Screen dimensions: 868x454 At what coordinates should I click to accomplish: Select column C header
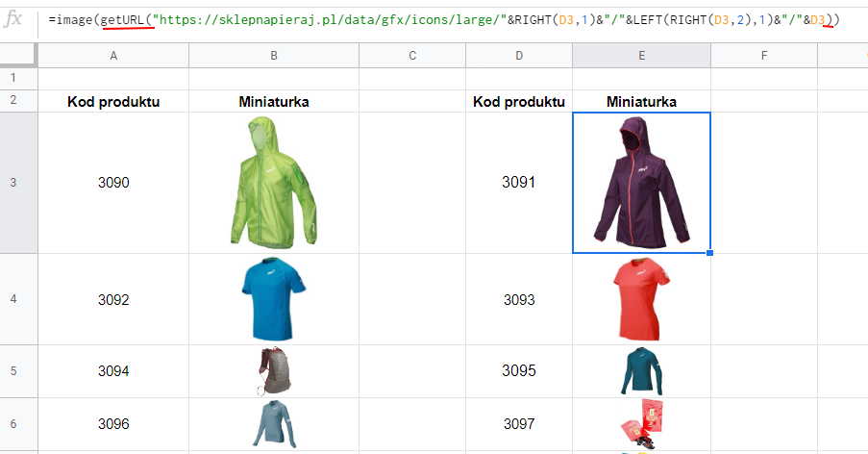pyautogui.click(x=412, y=56)
